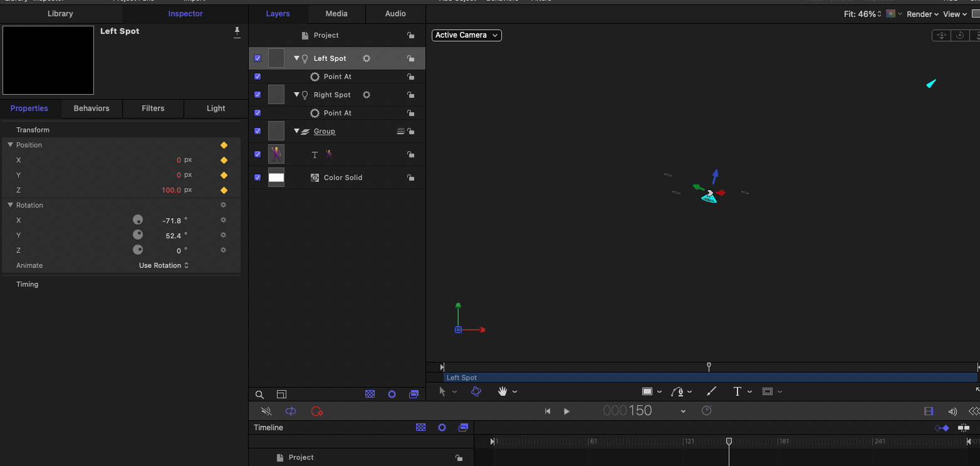Toggle behaviors display in Timeline header
This screenshot has width=980, height=466.
(442, 427)
